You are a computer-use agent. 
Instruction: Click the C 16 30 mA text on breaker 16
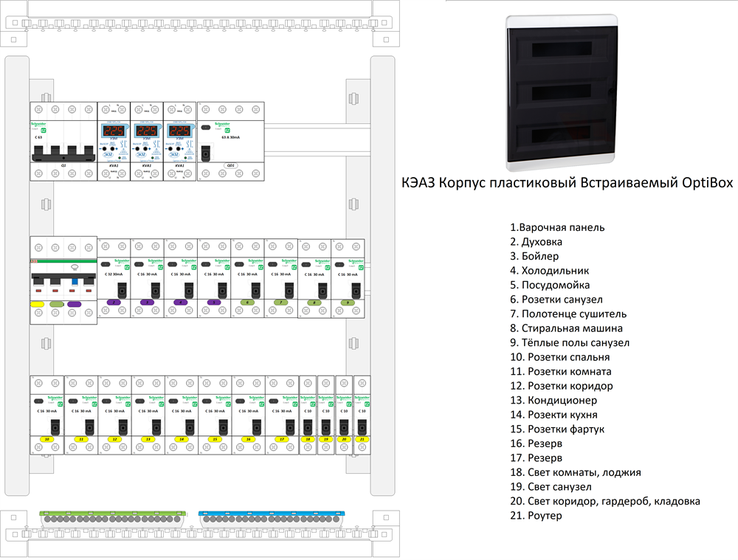(x=249, y=411)
